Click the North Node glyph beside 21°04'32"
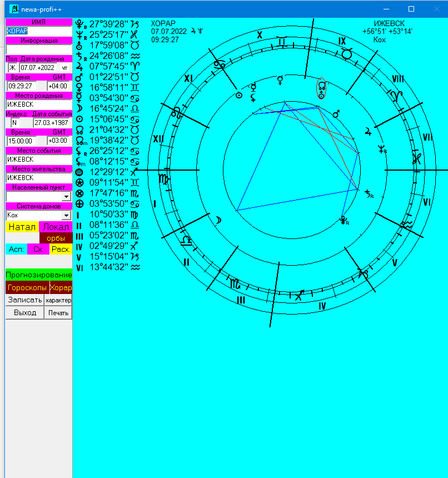 click(x=79, y=130)
